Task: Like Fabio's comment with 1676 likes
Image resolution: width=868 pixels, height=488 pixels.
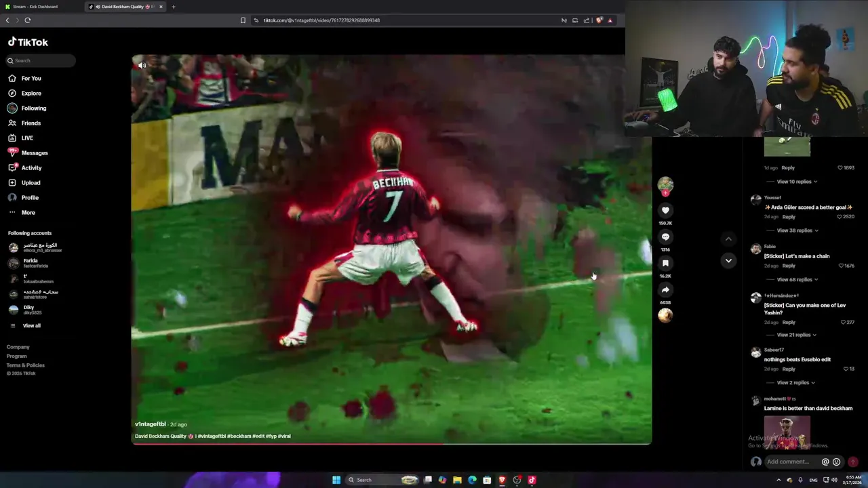Action: (840, 266)
